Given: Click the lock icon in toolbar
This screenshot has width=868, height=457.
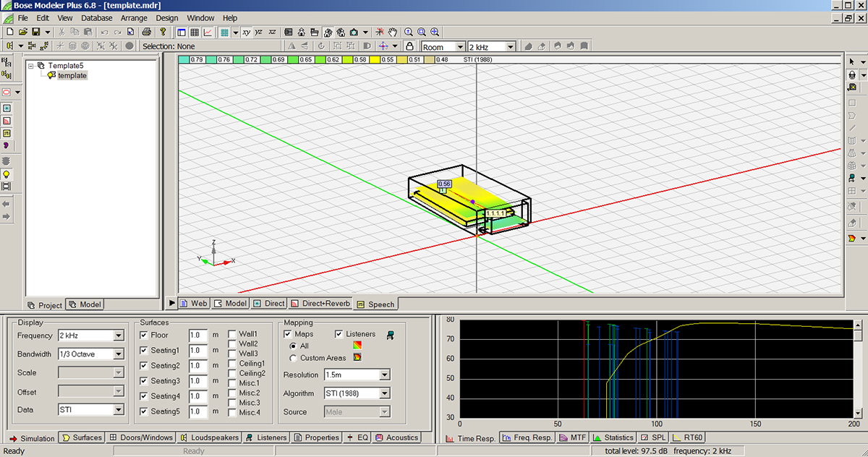Looking at the screenshot, I should [410, 46].
